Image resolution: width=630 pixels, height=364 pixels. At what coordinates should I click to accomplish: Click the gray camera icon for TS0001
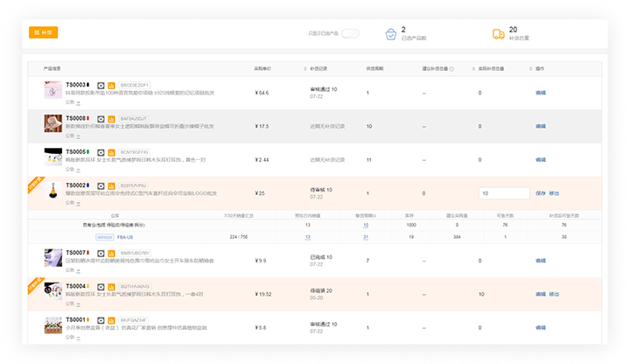(101, 320)
